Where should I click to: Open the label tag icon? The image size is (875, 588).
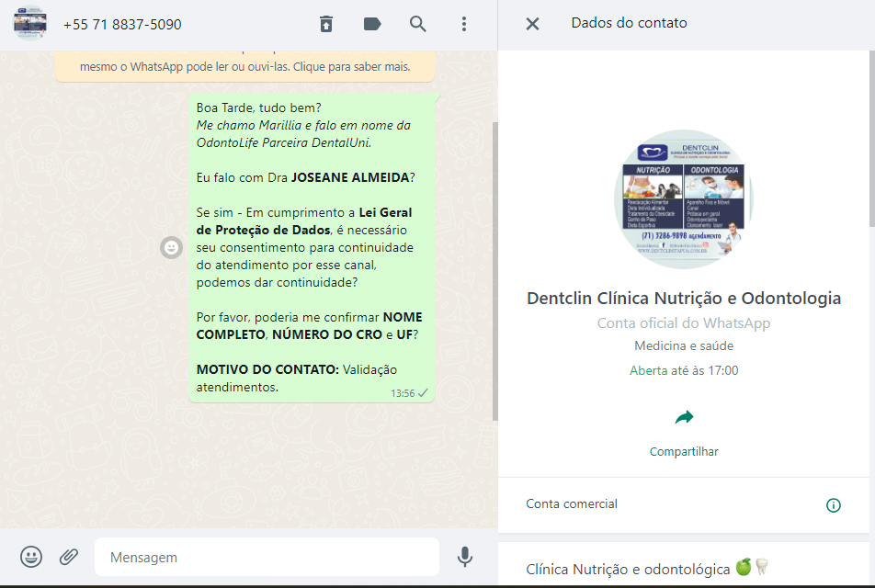[x=372, y=24]
